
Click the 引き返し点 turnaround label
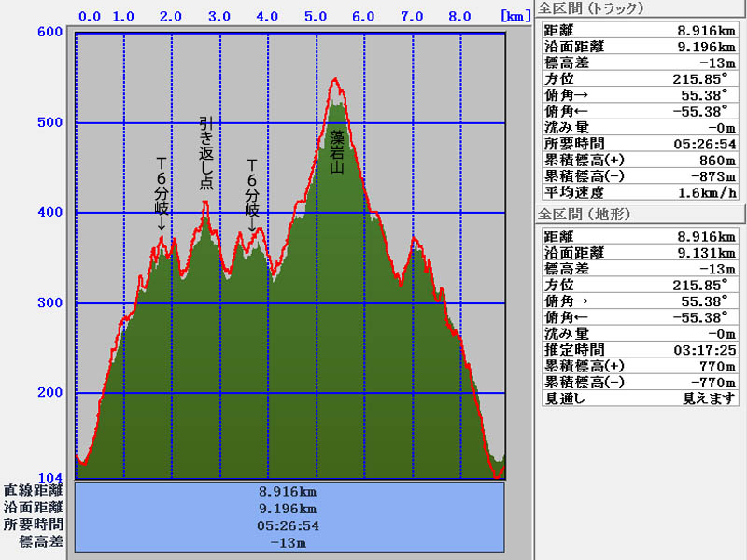coord(206,153)
